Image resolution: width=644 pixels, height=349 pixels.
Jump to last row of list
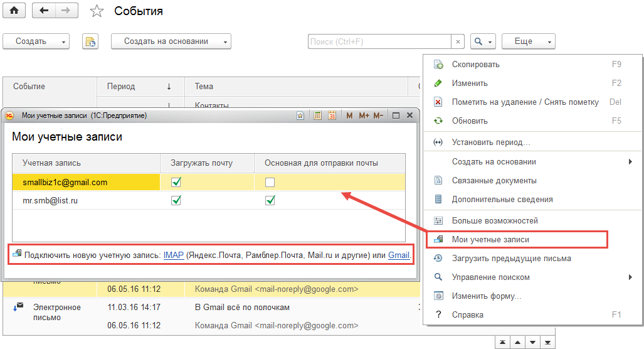(x=547, y=343)
